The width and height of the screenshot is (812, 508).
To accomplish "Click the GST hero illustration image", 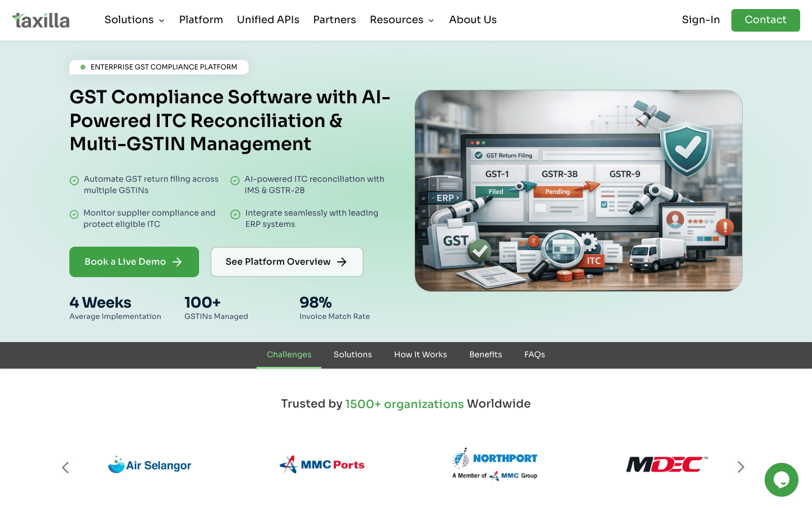I will (x=579, y=191).
